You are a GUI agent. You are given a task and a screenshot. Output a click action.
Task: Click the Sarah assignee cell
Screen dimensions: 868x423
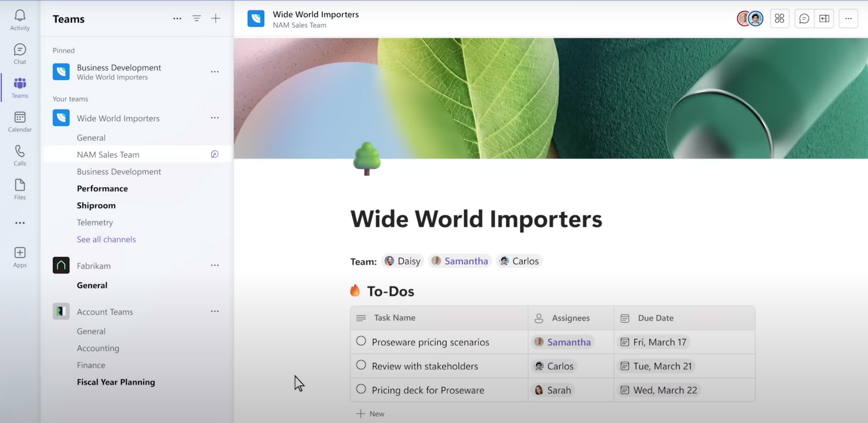tap(571, 390)
